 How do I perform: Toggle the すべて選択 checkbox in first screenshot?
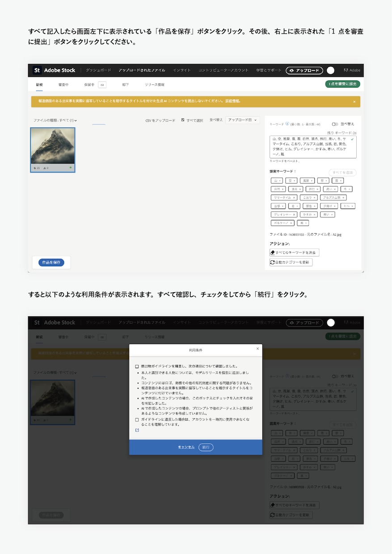(x=183, y=120)
